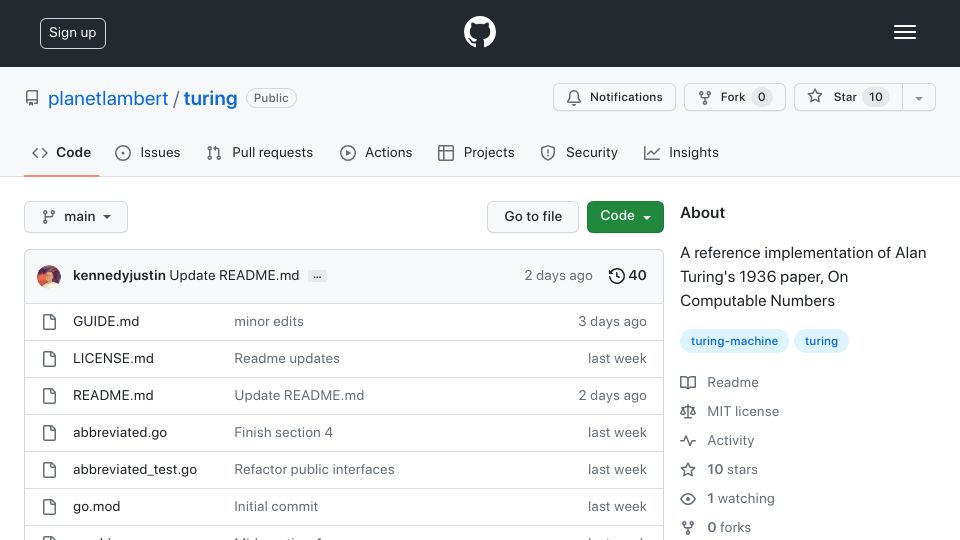The width and height of the screenshot is (960, 540).
Task: Click file icon beside README.md
Action: pos(50,396)
